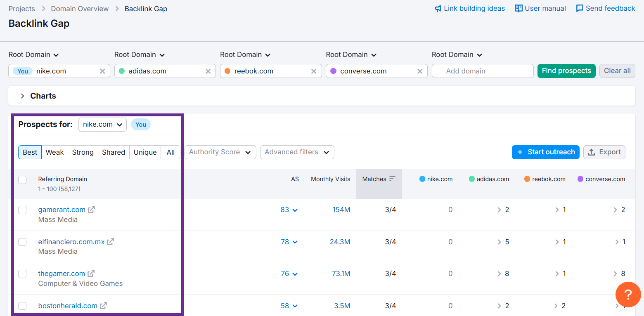Select the All tab
The height and width of the screenshot is (316, 644).
(170, 152)
